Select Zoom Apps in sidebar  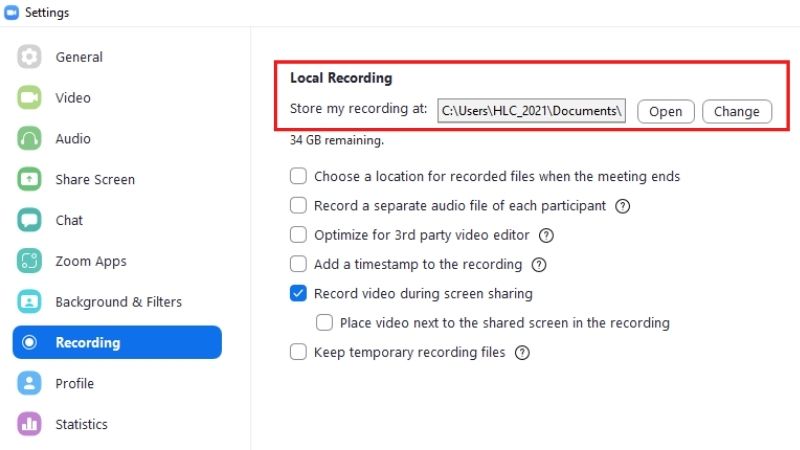point(117,261)
